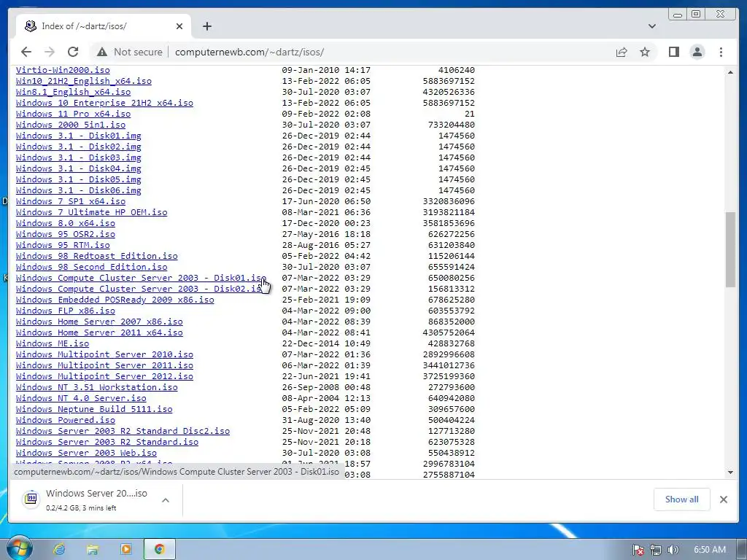This screenshot has height=560, width=747.
Task: Open Windows Neptune Build 5111.iso link
Action: (x=94, y=410)
